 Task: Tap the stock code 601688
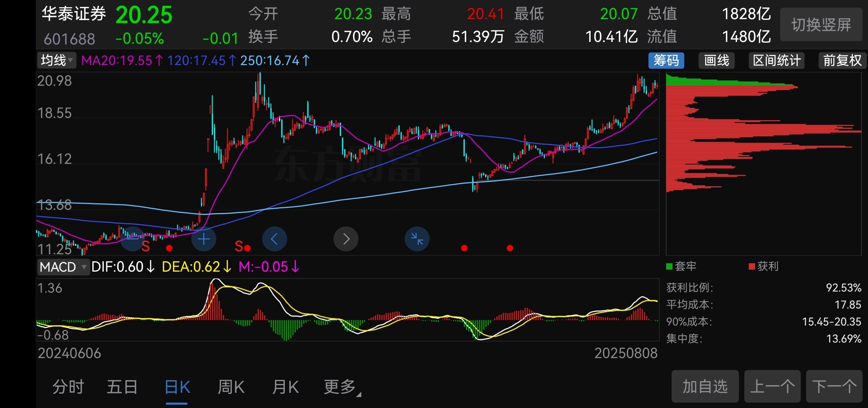69,39
